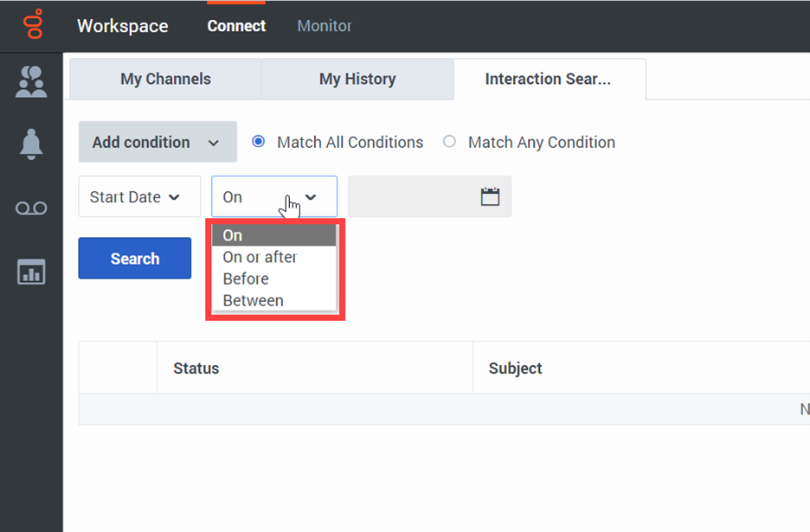This screenshot has height=532, width=810.
Task: Switch to the My Channels tab
Action: pos(165,79)
